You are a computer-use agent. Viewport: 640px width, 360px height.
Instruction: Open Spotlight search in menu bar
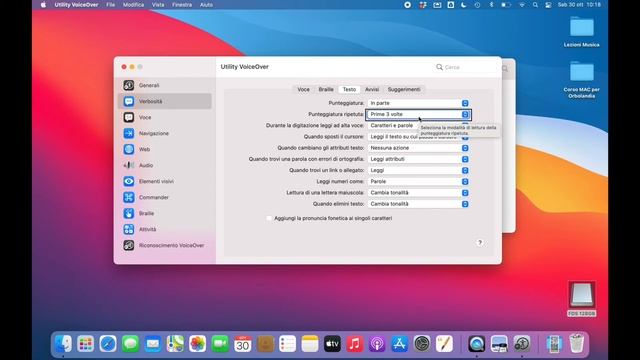click(x=535, y=5)
